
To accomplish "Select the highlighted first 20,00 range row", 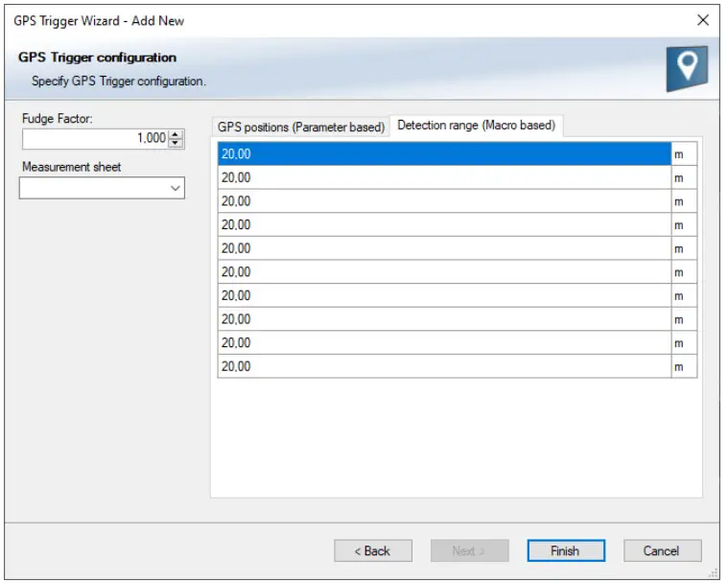I will (444, 153).
